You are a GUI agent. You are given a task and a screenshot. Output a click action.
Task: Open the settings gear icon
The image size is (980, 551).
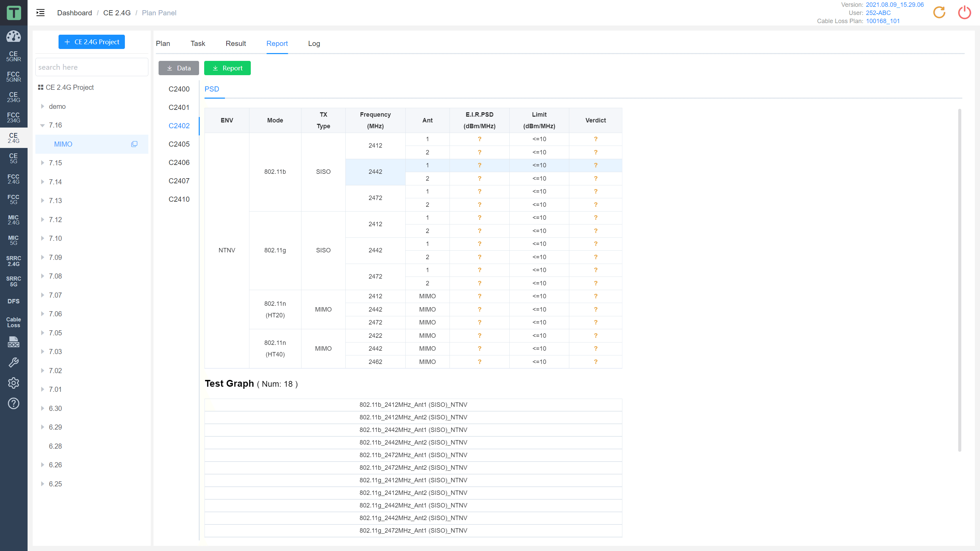(14, 383)
